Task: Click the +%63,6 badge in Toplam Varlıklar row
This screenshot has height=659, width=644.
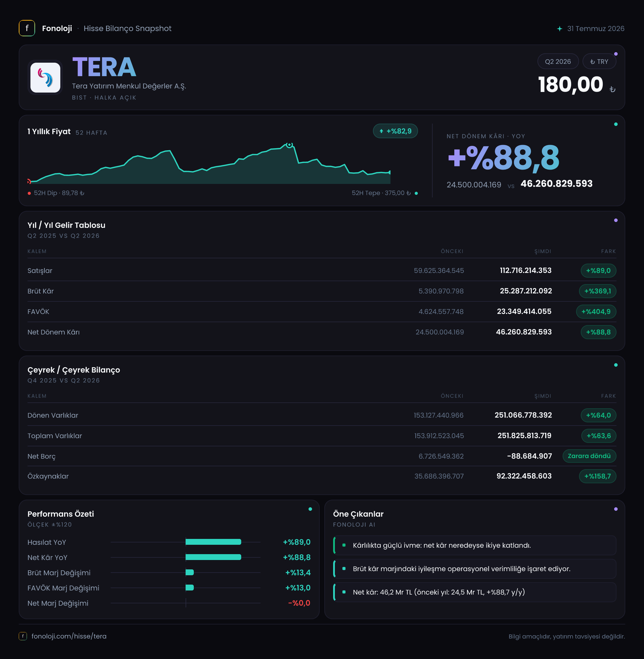Action: coord(599,436)
